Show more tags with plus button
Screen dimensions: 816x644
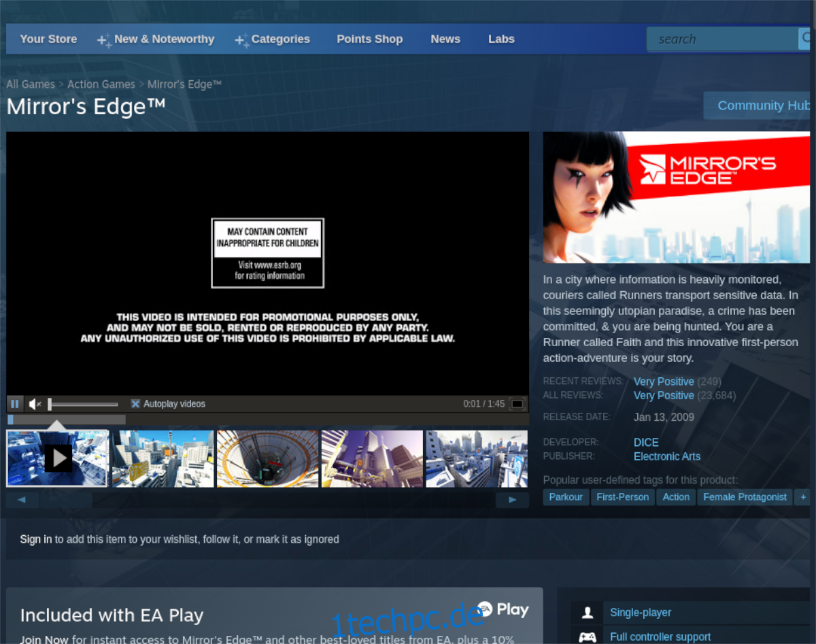tap(803, 497)
